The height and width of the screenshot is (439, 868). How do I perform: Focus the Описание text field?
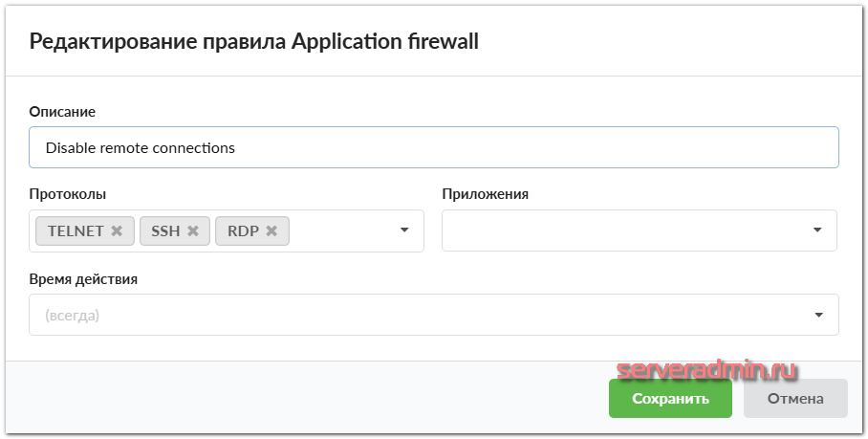coord(434,148)
